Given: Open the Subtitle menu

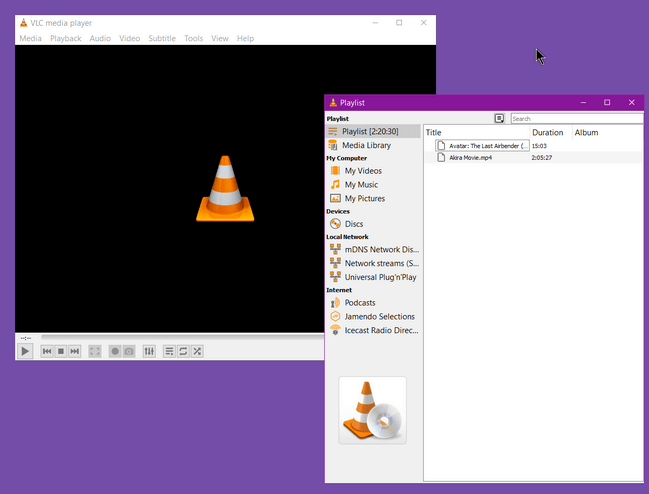Looking at the screenshot, I should point(162,38).
